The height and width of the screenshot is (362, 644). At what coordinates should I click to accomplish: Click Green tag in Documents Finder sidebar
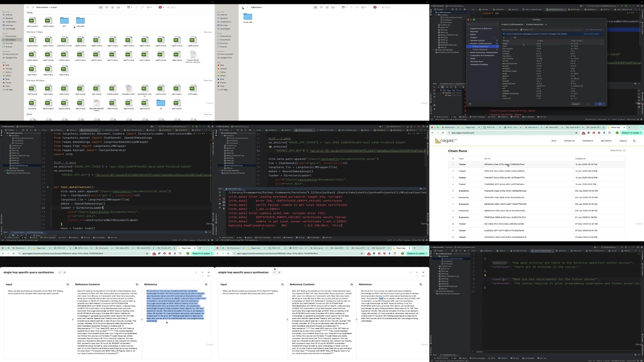(x=8, y=76)
